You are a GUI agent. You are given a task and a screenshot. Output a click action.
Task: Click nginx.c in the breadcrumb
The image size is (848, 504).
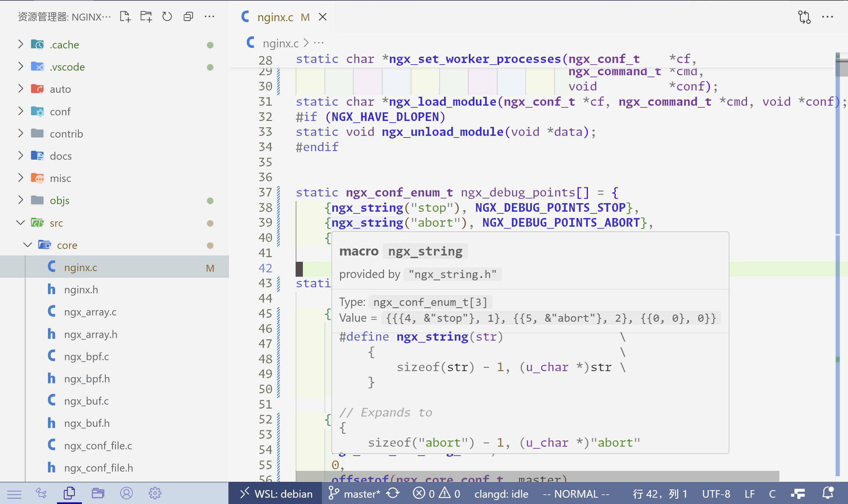281,43
